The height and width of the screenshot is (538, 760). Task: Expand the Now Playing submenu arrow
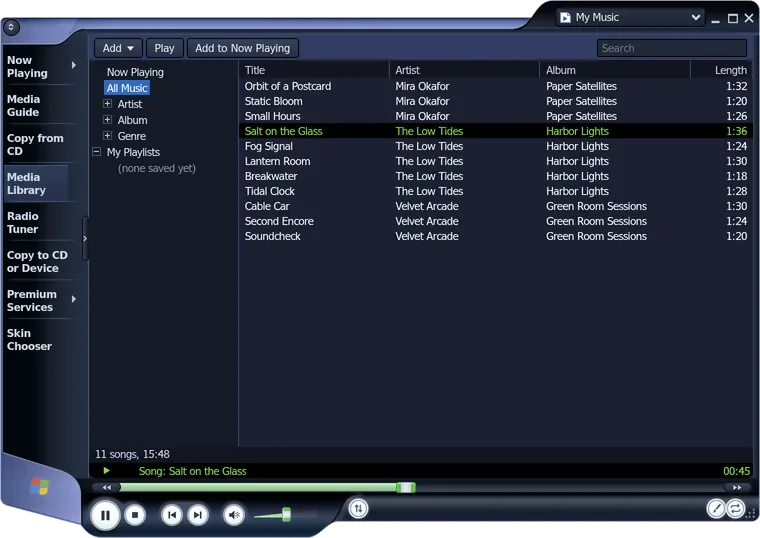[x=74, y=65]
